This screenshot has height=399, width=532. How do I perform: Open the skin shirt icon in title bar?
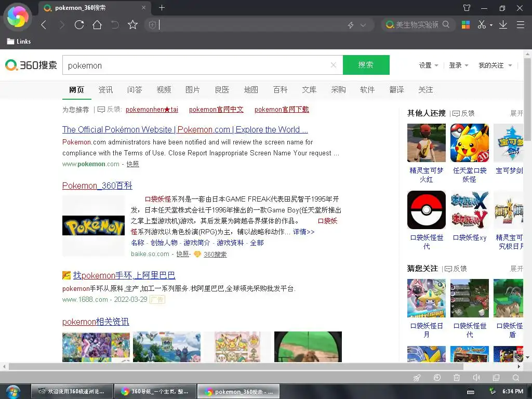(x=467, y=8)
